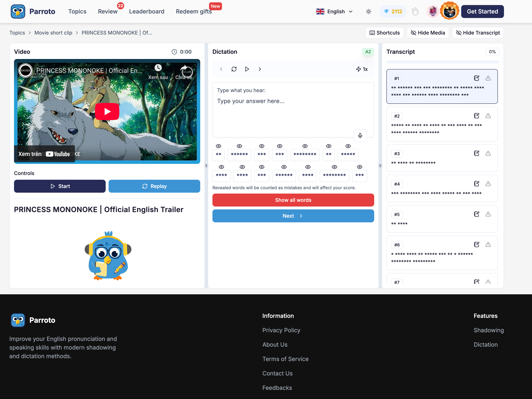Open the English language dropdown
The width and height of the screenshot is (532, 399).
pyautogui.click(x=334, y=12)
